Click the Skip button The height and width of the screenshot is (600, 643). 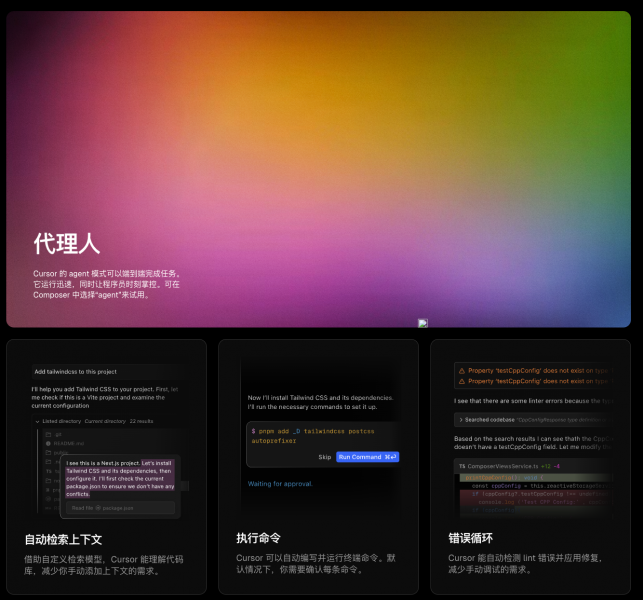pyautogui.click(x=324, y=457)
